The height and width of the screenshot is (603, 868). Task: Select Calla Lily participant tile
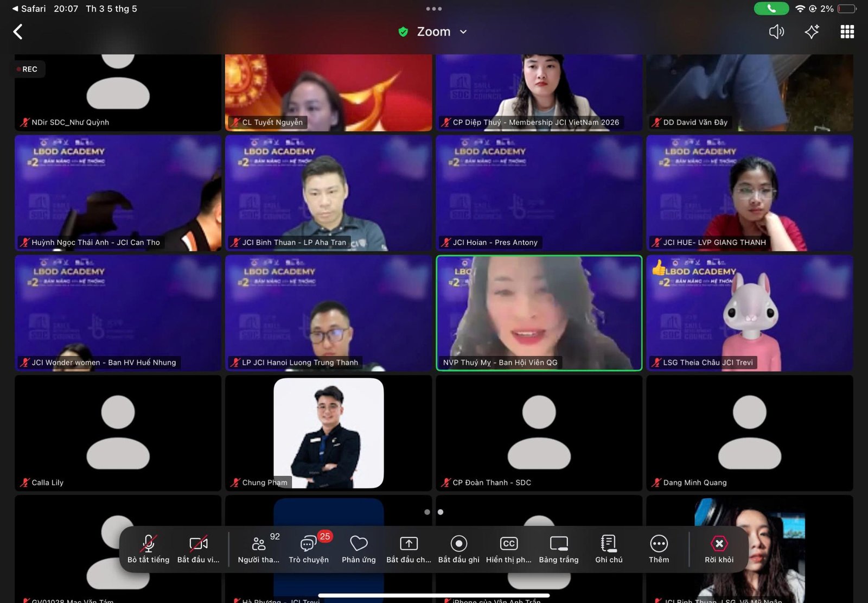(118, 433)
